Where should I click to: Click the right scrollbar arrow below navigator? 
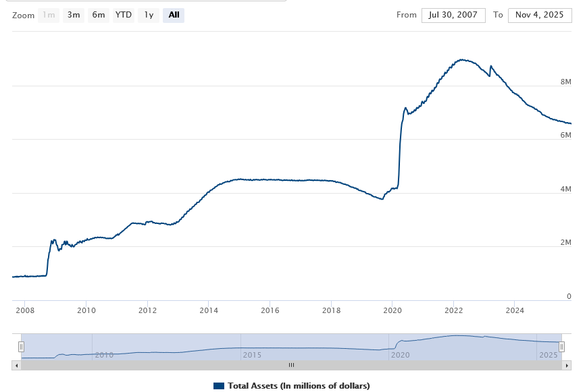click(567, 365)
